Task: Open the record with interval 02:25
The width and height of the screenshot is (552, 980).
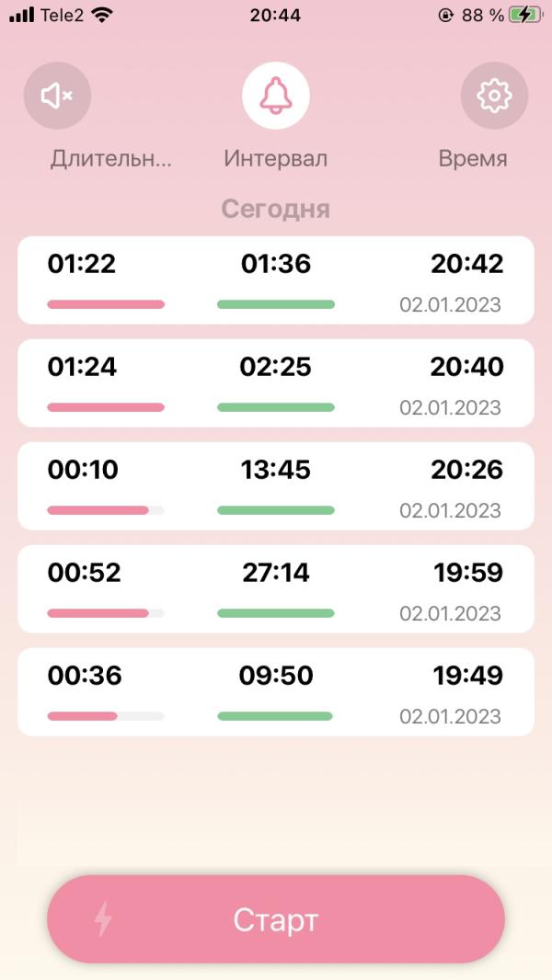Action: pyautogui.click(x=276, y=383)
